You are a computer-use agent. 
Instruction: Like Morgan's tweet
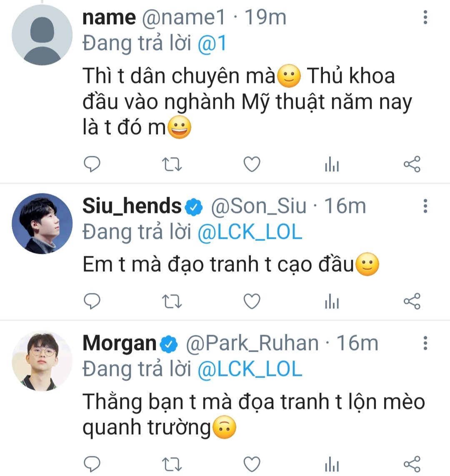pos(252,463)
